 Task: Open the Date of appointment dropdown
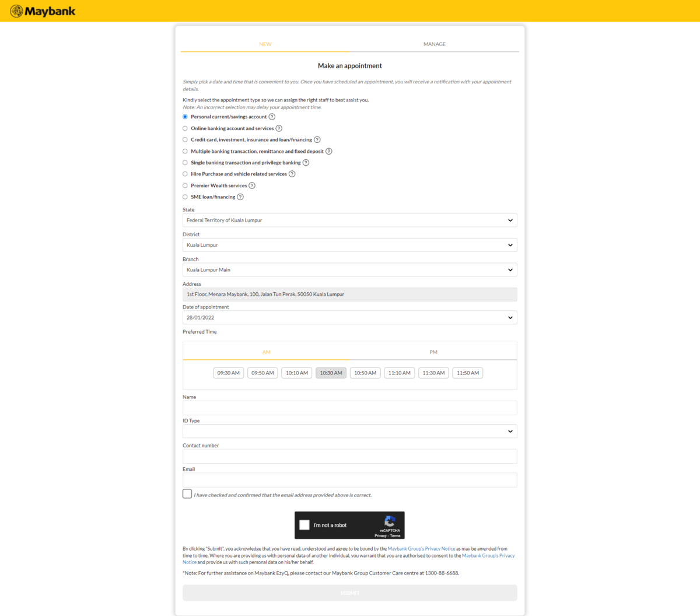(350, 318)
